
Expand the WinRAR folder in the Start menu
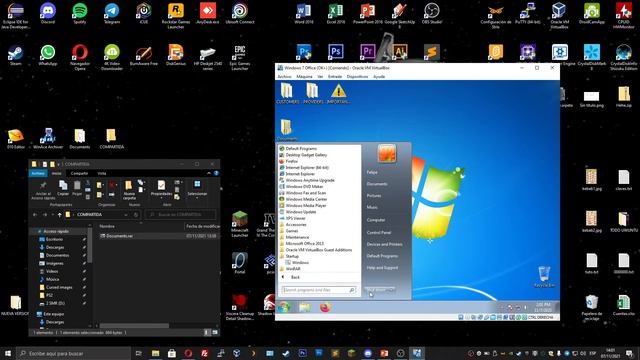pyautogui.click(x=293, y=269)
